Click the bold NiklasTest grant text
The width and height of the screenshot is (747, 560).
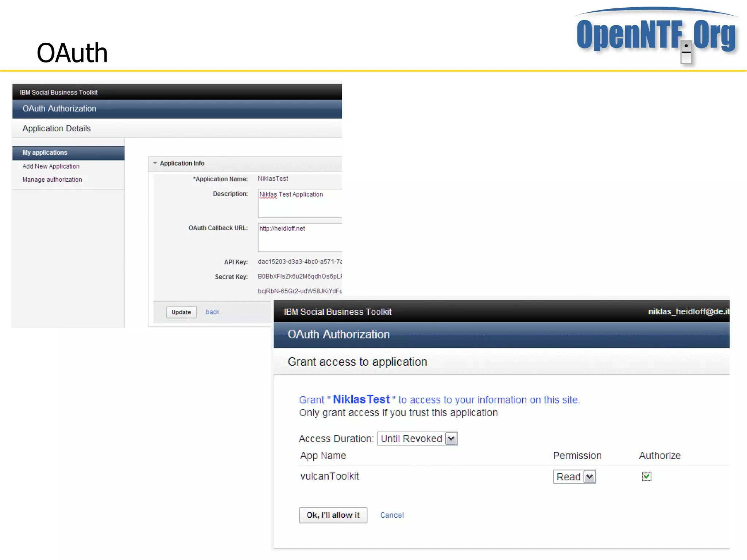(361, 399)
